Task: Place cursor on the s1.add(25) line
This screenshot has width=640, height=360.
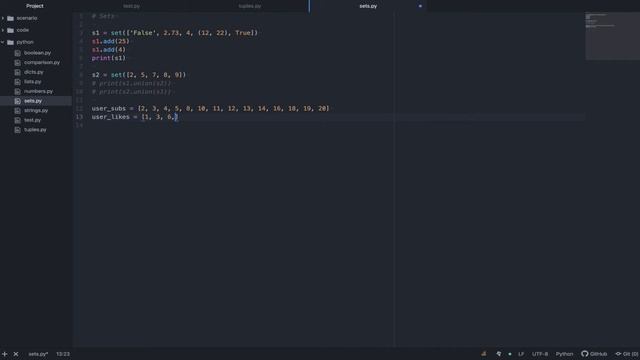Action: (x=110, y=41)
